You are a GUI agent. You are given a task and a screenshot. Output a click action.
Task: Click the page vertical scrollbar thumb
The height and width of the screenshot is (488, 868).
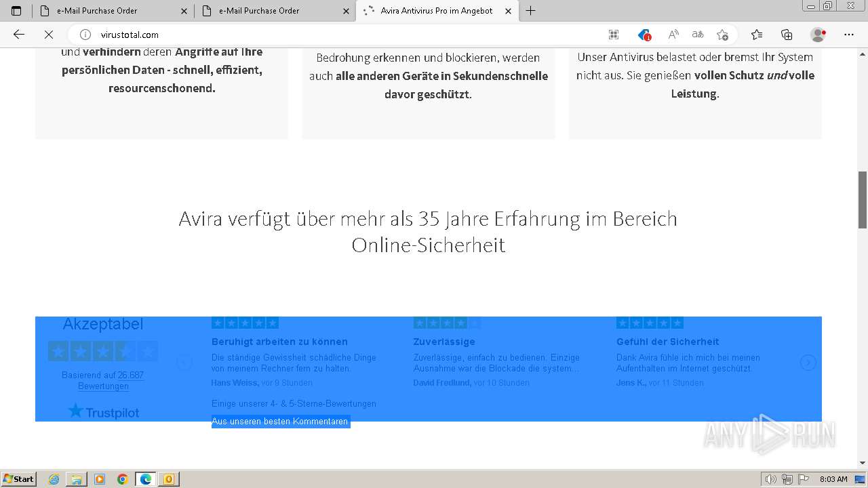pyautogui.click(x=863, y=200)
